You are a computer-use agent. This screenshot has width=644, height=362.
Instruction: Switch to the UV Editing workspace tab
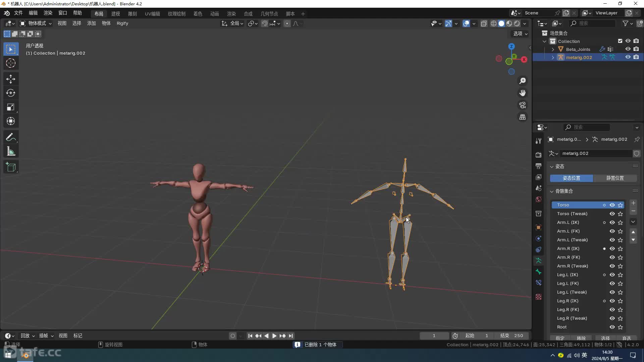pos(152,14)
